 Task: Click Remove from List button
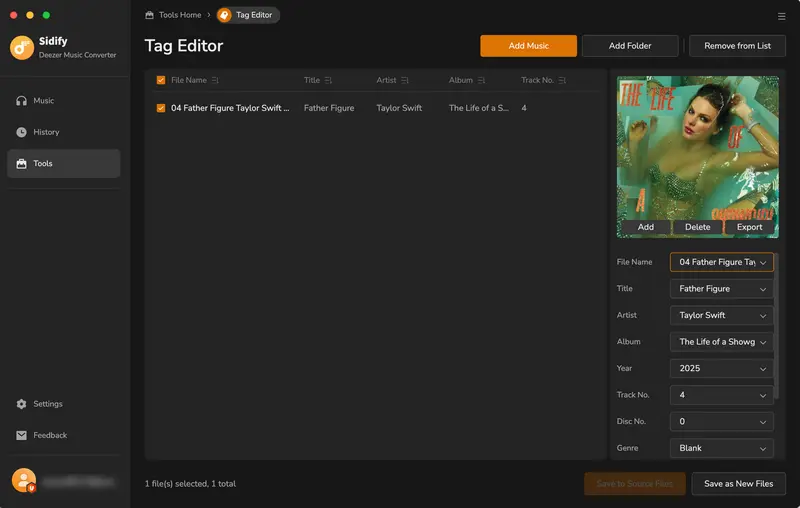(x=737, y=46)
